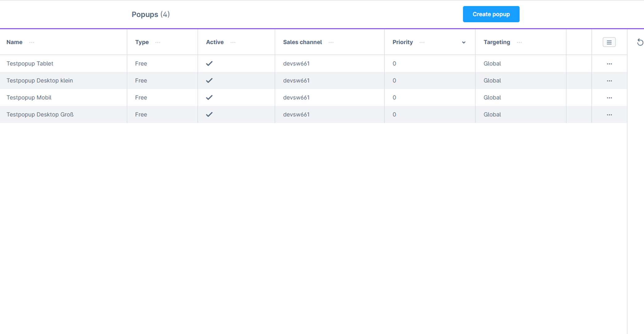Open context menu for Testpopup Desktop Groß row
The width and height of the screenshot is (644, 334).
pyautogui.click(x=609, y=115)
